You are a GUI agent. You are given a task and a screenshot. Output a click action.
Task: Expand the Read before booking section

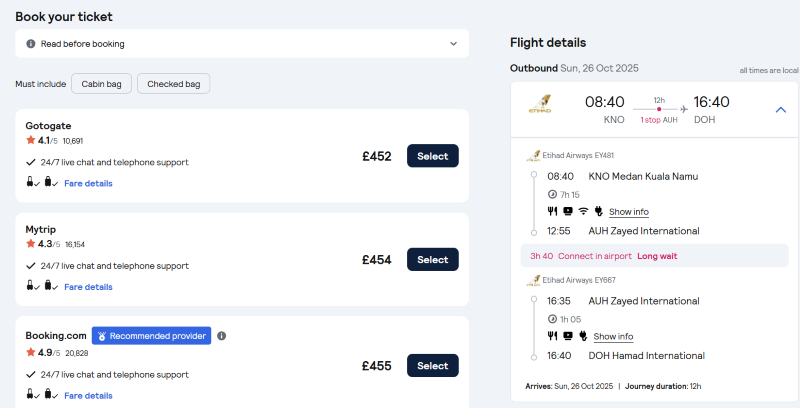tap(453, 44)
